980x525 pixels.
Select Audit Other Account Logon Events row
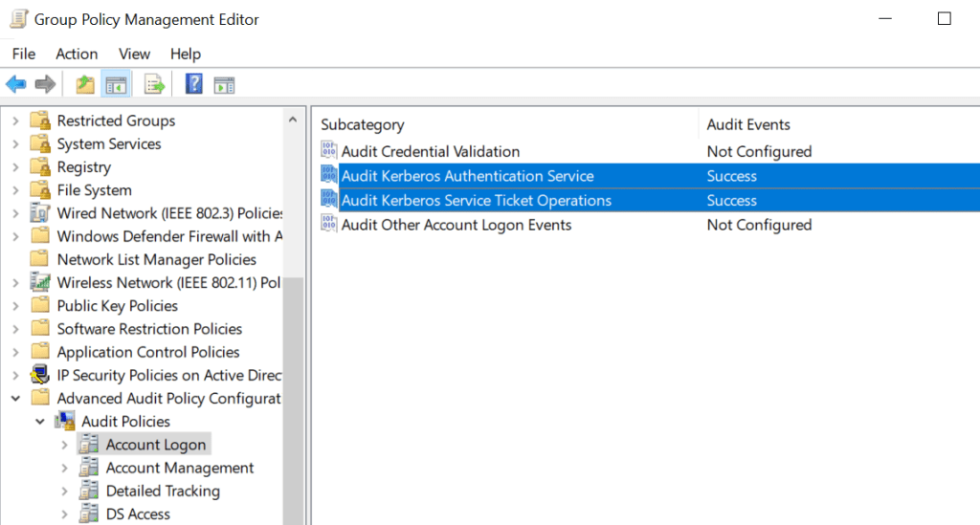pyautogui.click(x=456, y=225)
